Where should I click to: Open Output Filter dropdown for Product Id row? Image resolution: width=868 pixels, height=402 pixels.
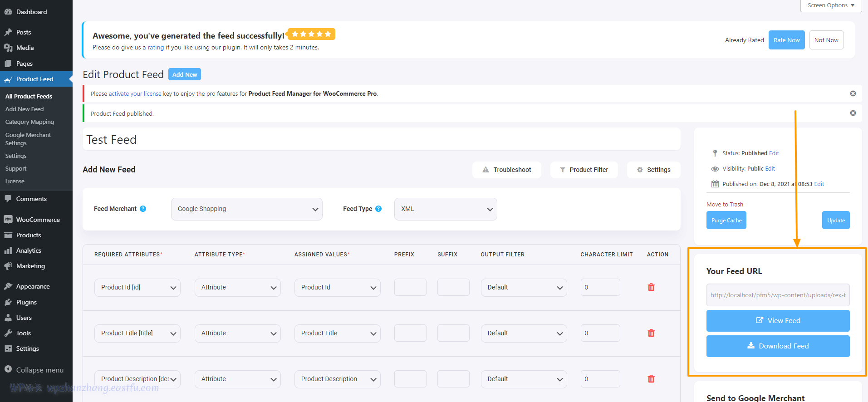pos(524,288)
